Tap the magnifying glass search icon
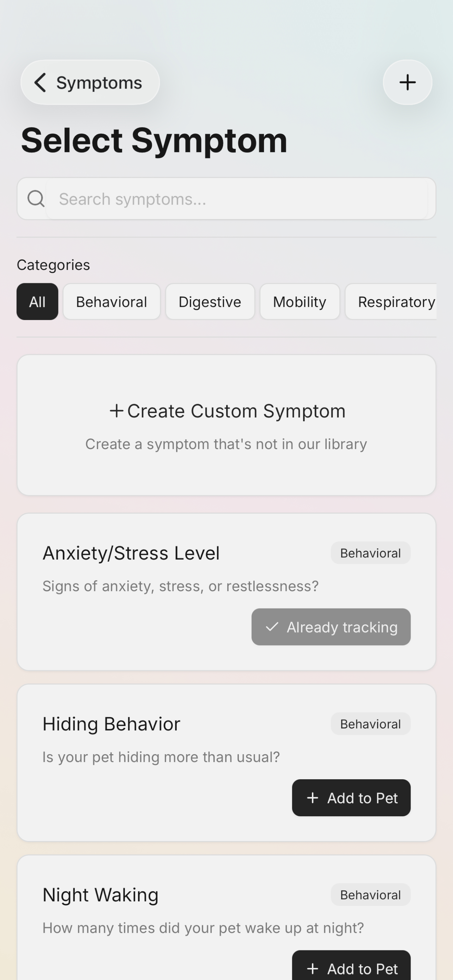 coord(35,199)
